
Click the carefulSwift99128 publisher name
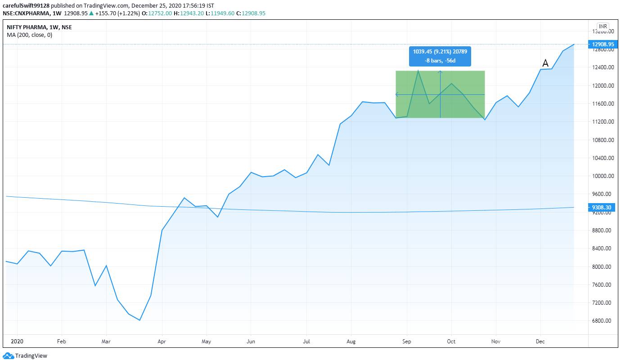26,6
